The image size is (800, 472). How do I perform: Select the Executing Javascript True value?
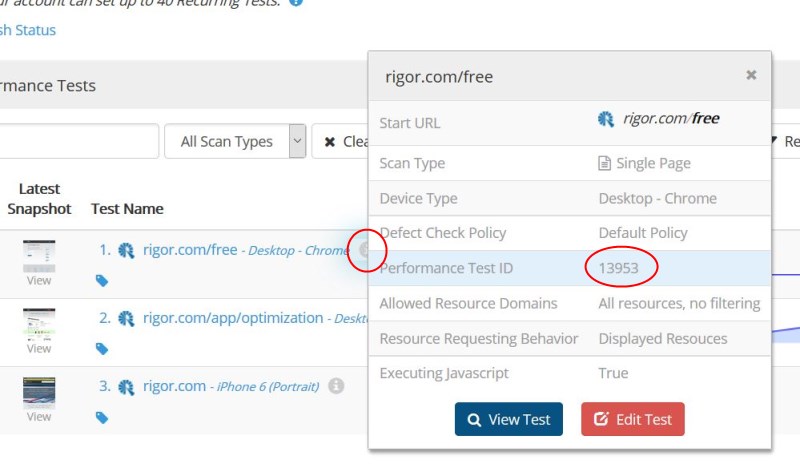tap(613, 373)
